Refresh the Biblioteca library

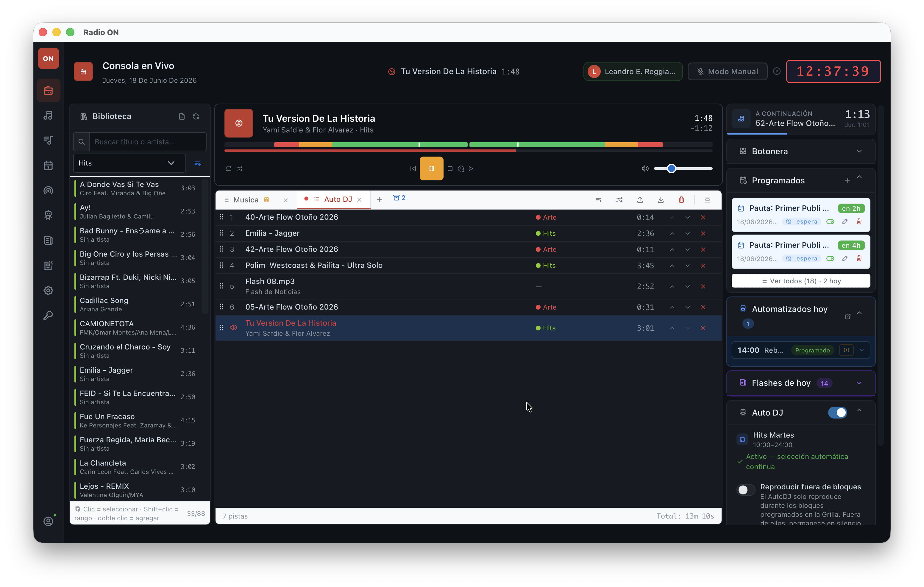pos(196,116)
